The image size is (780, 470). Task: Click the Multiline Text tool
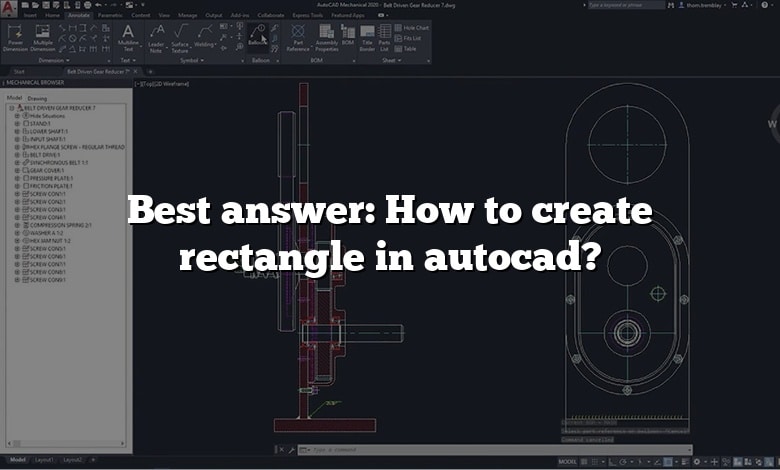tap(128, 36)
